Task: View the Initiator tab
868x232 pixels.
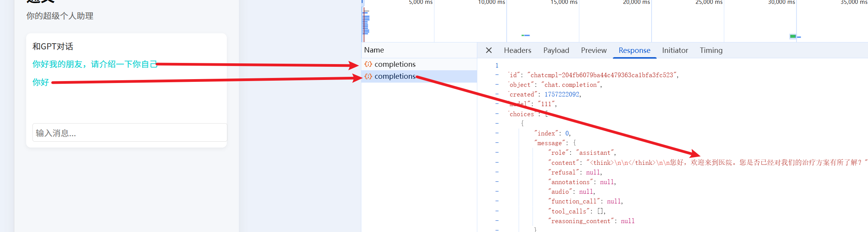Action: click(x=675, y=50)
